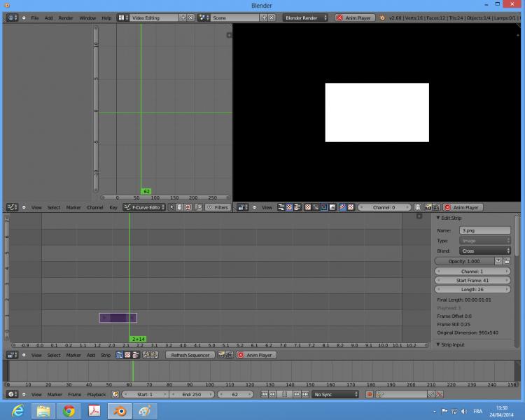Click the Blender icon in the Windows taskbar
Image resolution: width=525 pixels, height=420 pixels.
tap(120, 410)
